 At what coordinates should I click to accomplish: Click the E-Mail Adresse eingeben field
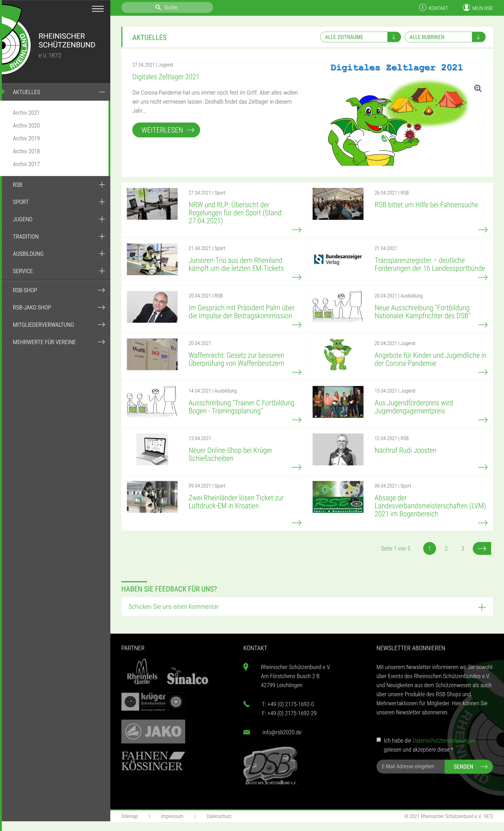click(x=411, y=767)
